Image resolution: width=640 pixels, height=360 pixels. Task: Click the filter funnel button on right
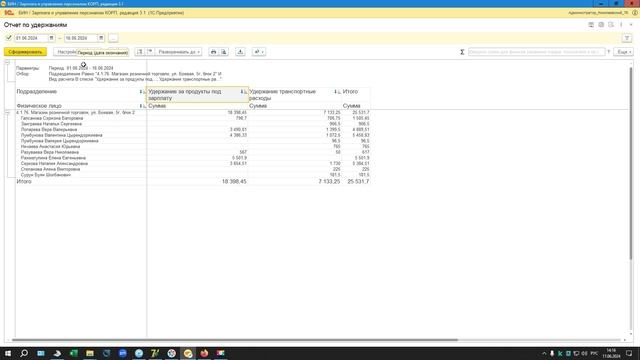coord(627,38)
